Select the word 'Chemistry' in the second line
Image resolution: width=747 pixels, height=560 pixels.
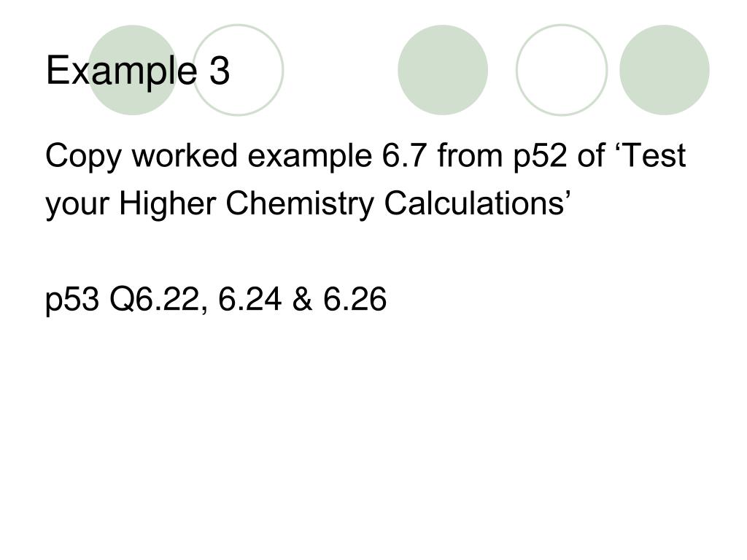300,205
